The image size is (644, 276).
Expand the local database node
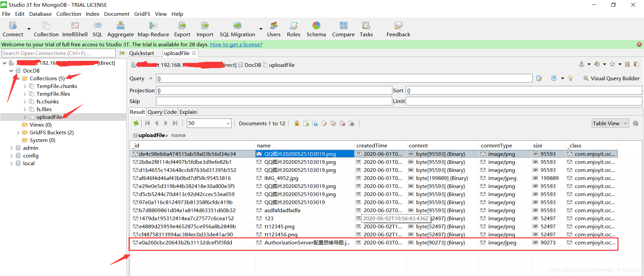coord(11,164)
